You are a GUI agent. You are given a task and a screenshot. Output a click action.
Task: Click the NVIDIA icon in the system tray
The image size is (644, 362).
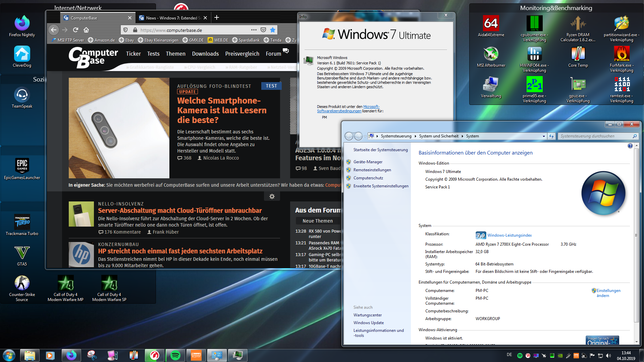(560, 355)
